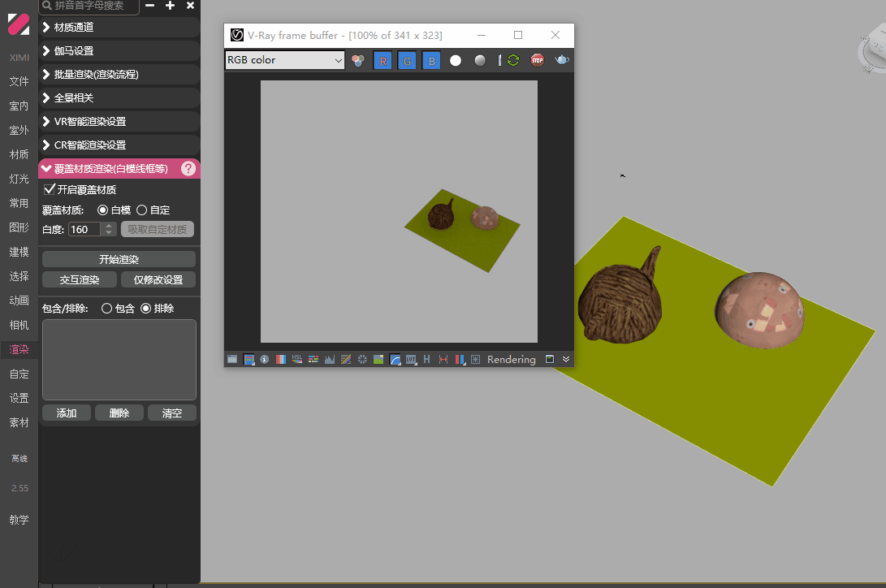This screenshot has width=886, height=588.
Task: Toggle the histogram/levels icon in frame buffer
Action: (330, 359)
